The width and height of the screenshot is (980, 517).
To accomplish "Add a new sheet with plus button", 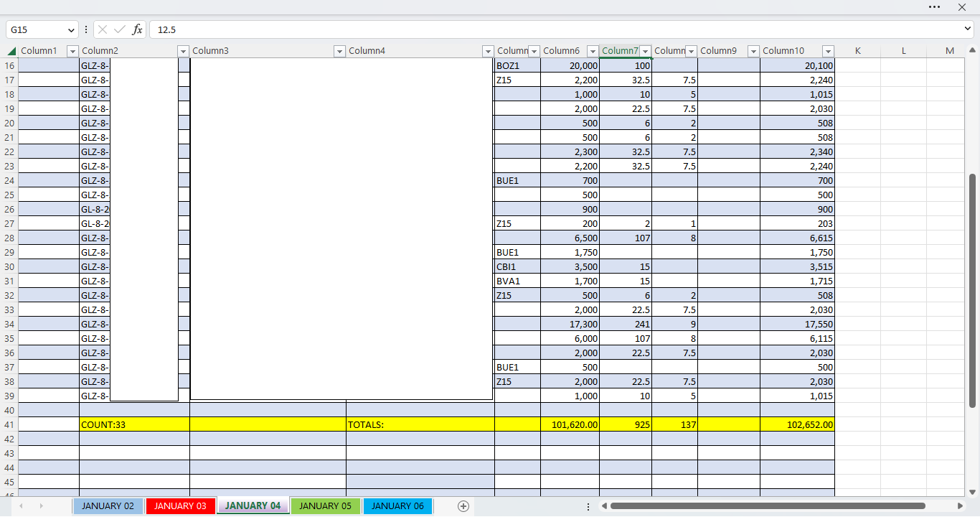I will coord(463,506).
